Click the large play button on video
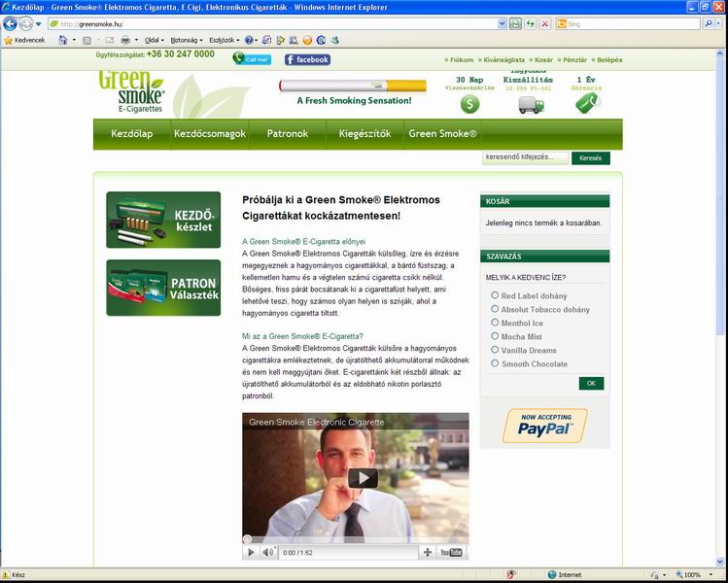 (x=363, y=478)
